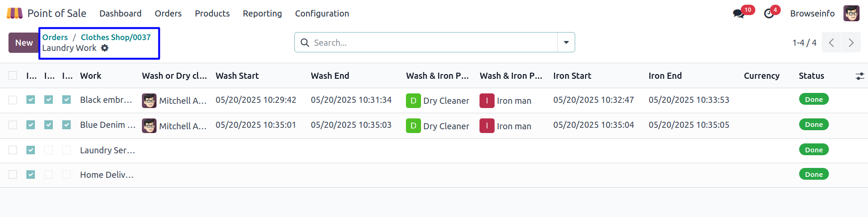Go to the next page arrow
This screenshot has height=217, width=868.
coord(851,43)
